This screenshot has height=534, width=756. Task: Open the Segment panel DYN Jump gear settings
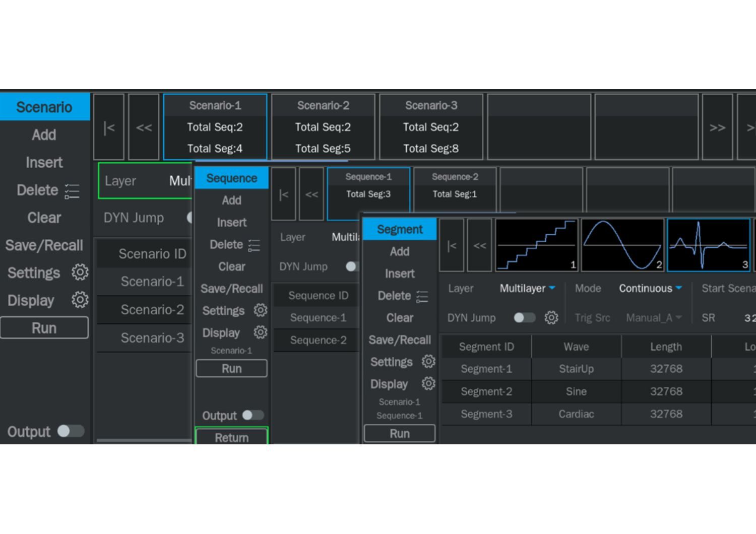[551, 318]
